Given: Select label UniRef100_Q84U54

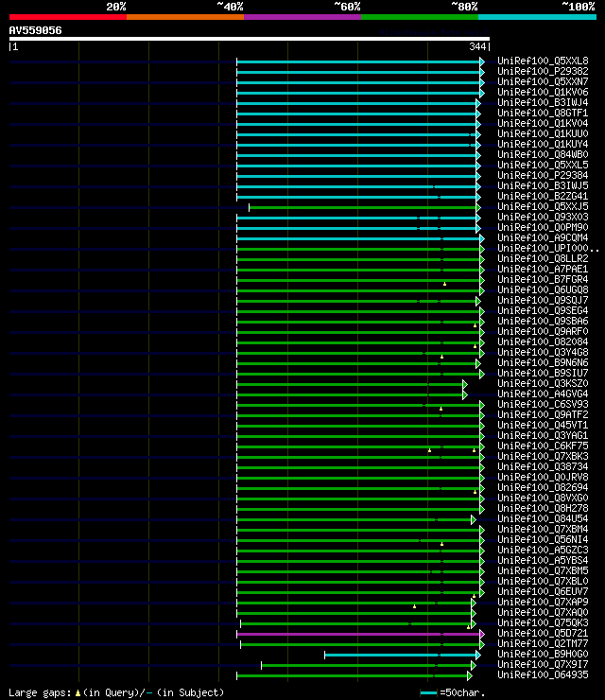Looking at the screenshot, I should pos(543,518).
